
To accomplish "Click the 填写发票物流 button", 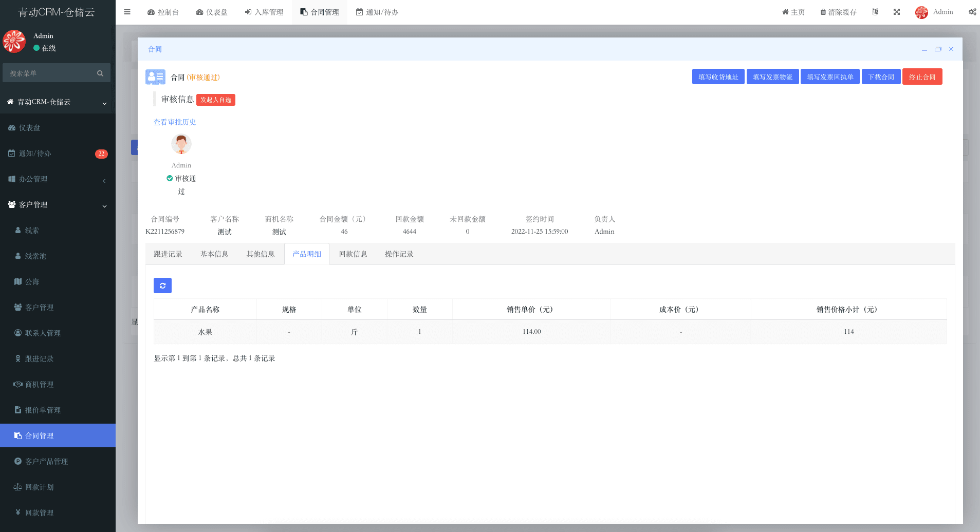I will pyautogui.click(x=772, y=77).
